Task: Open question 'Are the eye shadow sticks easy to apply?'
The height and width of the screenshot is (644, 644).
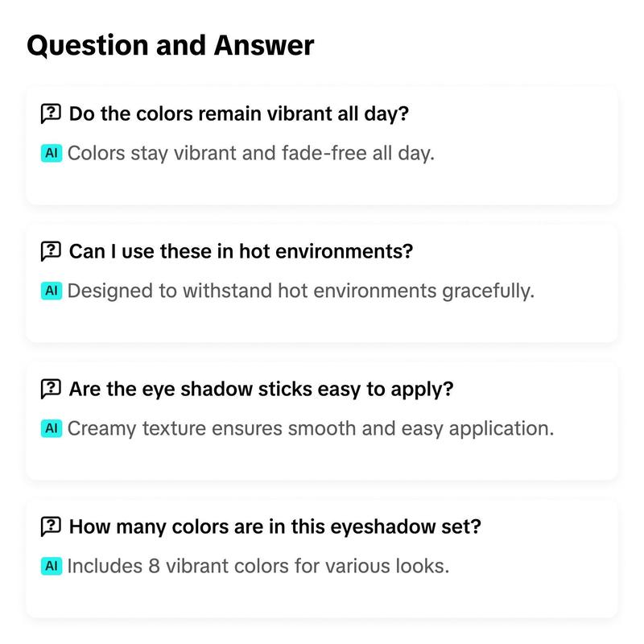Action: point(261,389)
